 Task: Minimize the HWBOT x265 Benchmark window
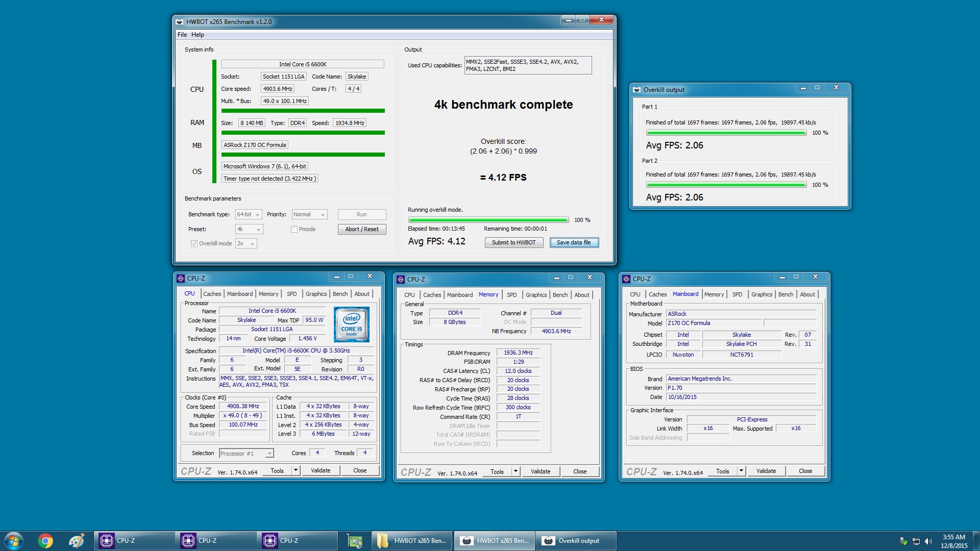tap(568, 20)
